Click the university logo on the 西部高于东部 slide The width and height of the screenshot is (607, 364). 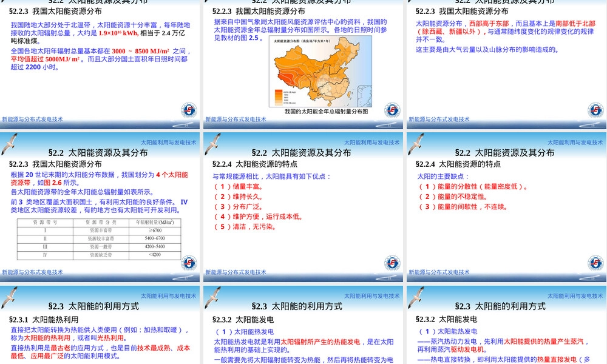pos(595,110)
